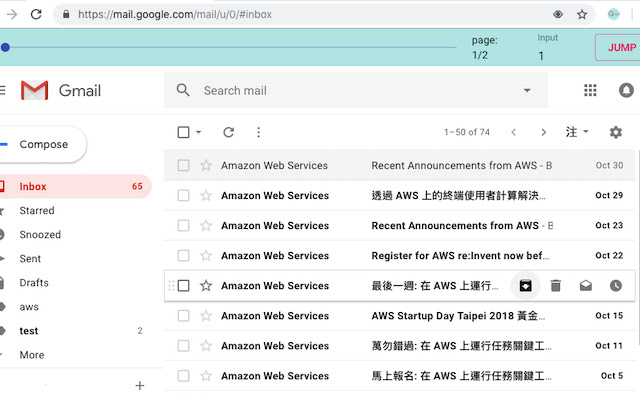This screenshot has width=640, height=400.
Task: Open the 透過 AWS 上的終端使用者 email
Action: pos(400,195)
